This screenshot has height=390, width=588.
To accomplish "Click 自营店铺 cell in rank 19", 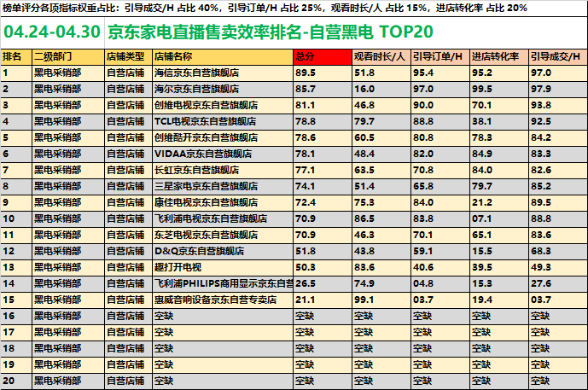I will (128, 364).
